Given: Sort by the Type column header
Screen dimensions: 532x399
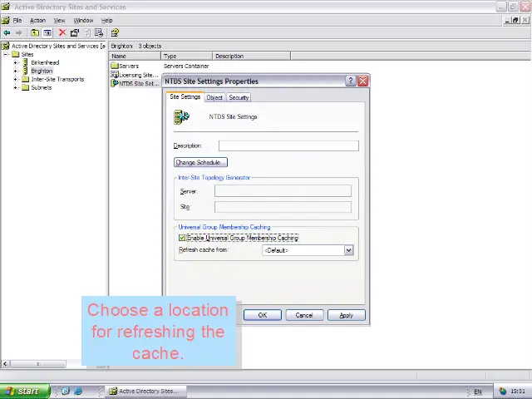Looking at the screenshot, I should coord(186,56).
